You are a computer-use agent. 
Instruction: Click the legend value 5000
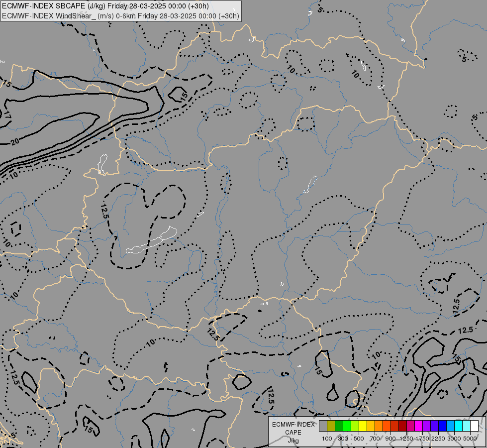[x=470, y=439]
